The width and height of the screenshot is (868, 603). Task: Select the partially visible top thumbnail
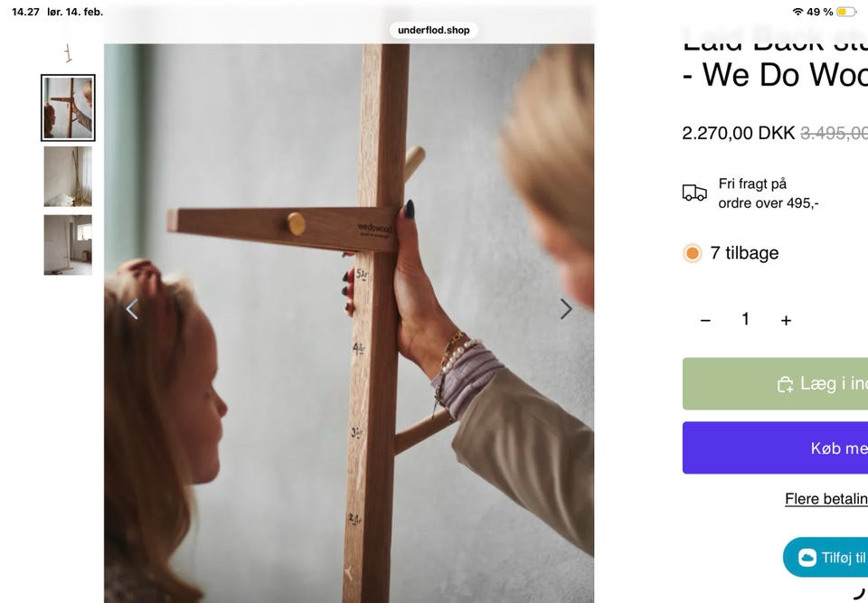pos(68,53)
